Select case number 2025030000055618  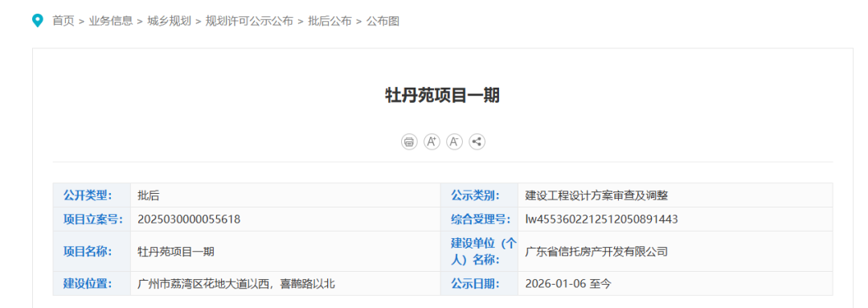189,220
